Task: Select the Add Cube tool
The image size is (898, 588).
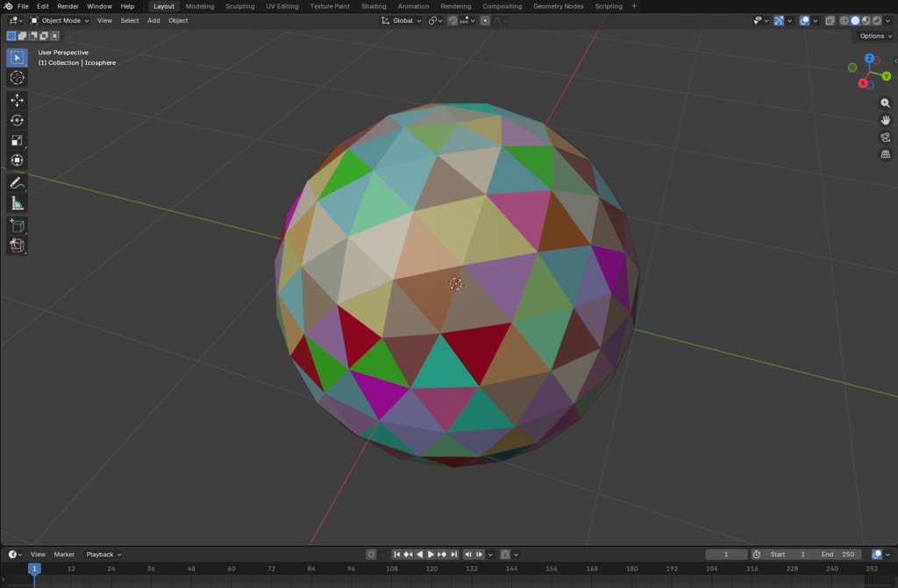Action: click(x=17, y=224)
